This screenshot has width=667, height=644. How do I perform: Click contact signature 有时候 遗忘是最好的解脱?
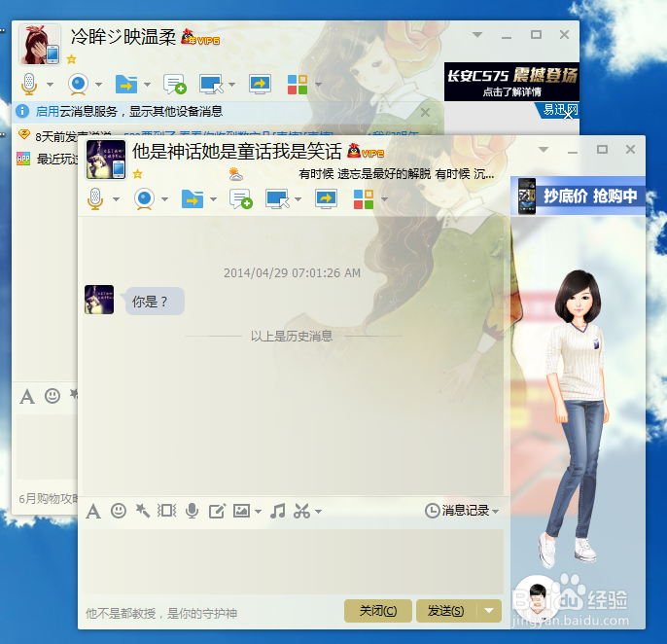397,174
